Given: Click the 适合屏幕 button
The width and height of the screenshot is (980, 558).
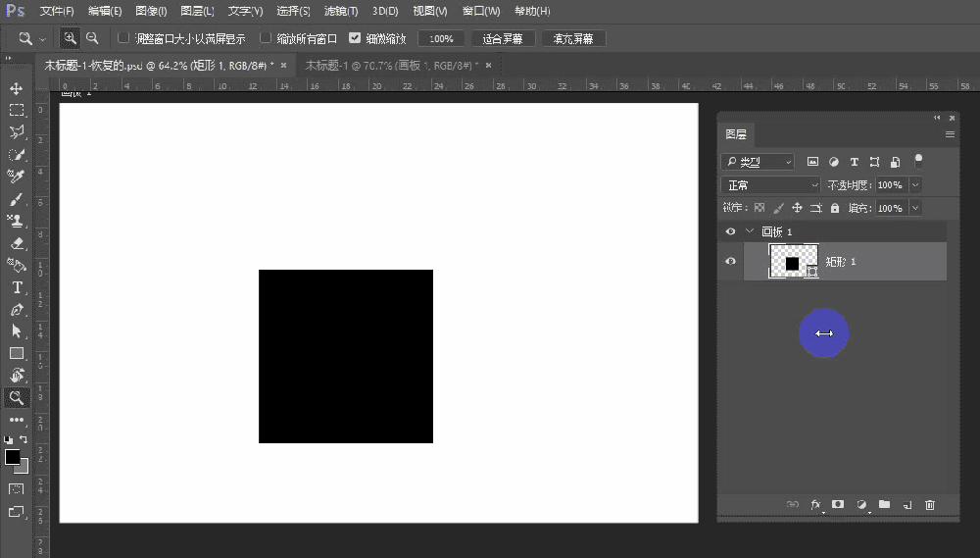Looking at the screenshot, I should pos(503,39).
